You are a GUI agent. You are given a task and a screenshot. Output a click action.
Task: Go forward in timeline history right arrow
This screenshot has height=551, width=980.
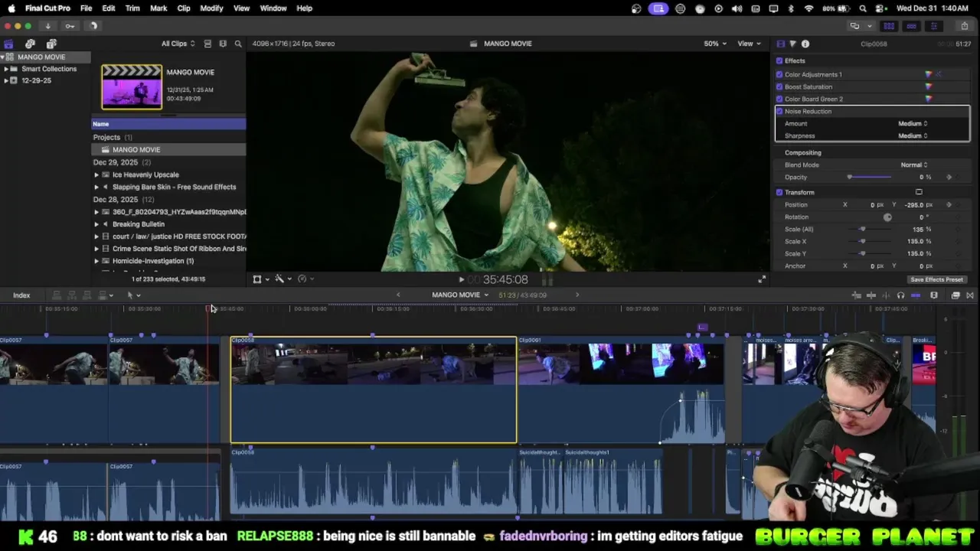(577, 295)
